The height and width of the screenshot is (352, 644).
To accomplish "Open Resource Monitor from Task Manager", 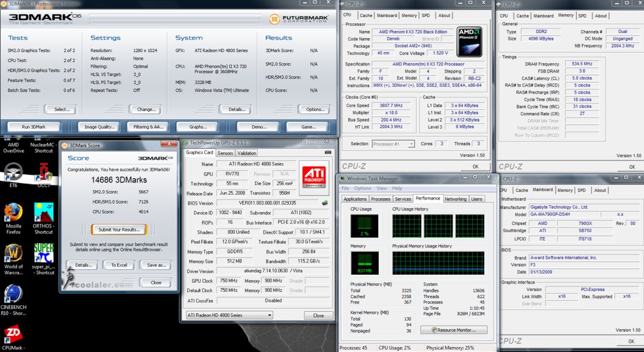I will (x=454, y=330).
